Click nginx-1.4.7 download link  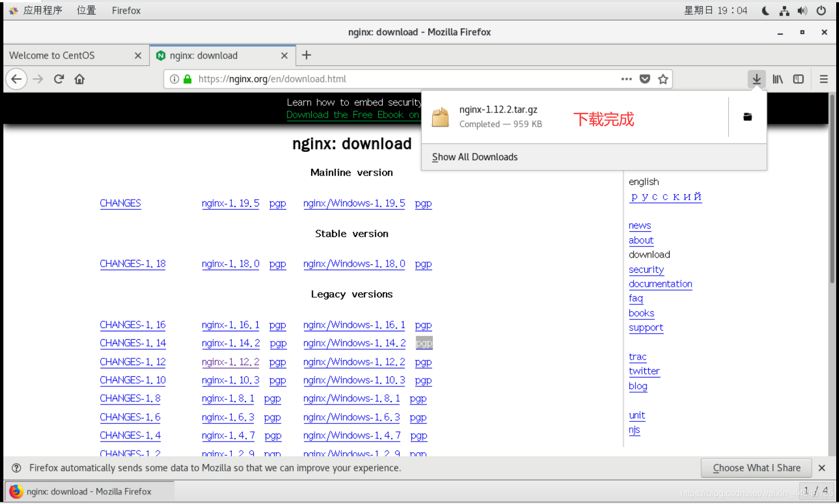pyautogui.click(x=228, y=435)
